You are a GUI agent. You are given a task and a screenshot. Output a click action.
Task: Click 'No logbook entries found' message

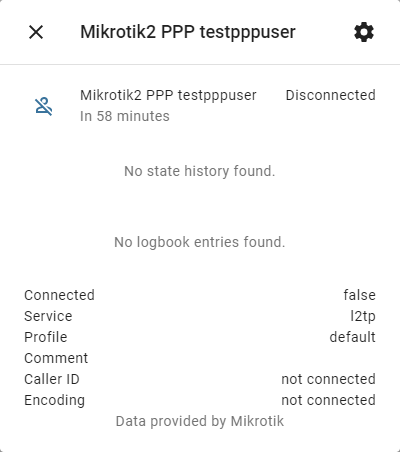(x=200, y=242)
